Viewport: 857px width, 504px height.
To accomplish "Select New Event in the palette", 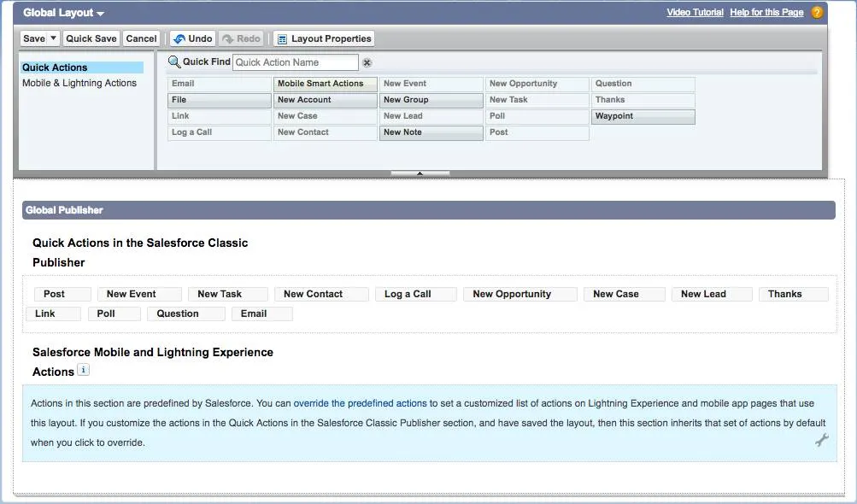I will 431,84.
